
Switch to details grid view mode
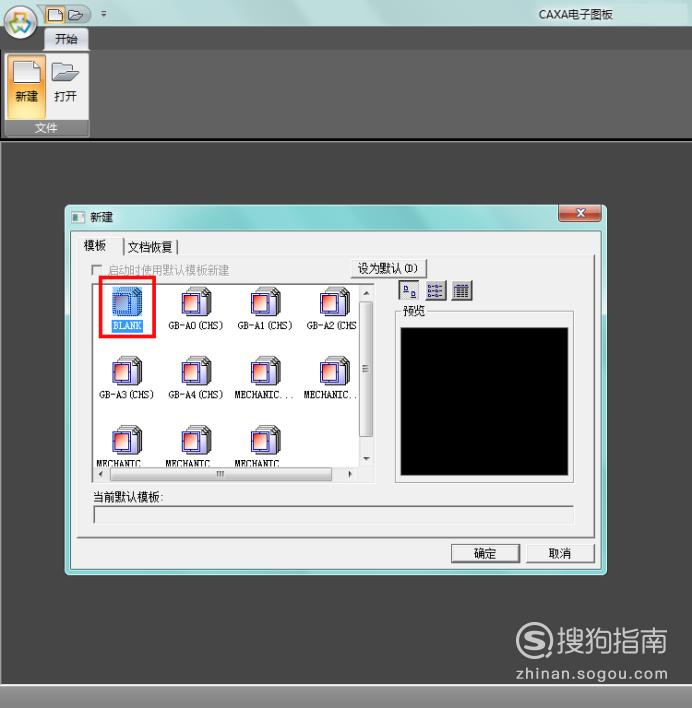[461, 290]
